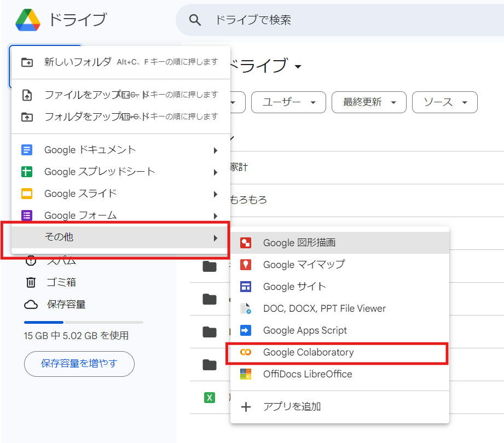Screen dimensions: 504x443
Task: Click the new folder icon
Action: (27, 62)
